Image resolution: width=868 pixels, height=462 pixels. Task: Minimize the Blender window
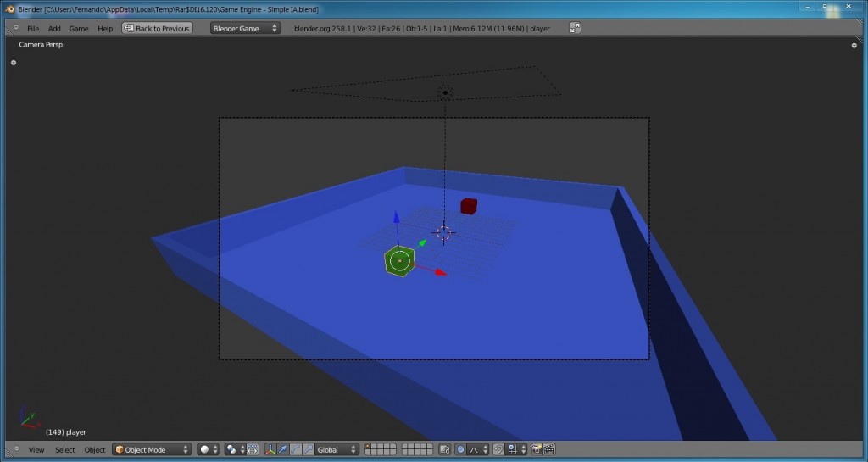tap(806, 6)
